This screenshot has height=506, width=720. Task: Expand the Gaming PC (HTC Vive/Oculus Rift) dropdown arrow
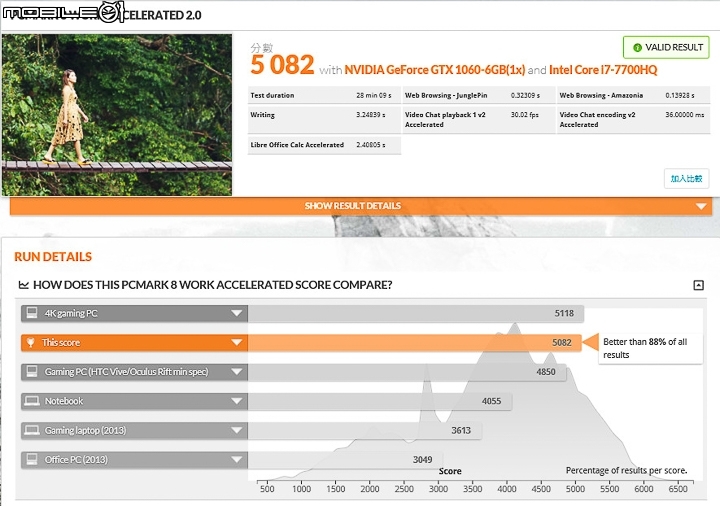pos(236,372)
